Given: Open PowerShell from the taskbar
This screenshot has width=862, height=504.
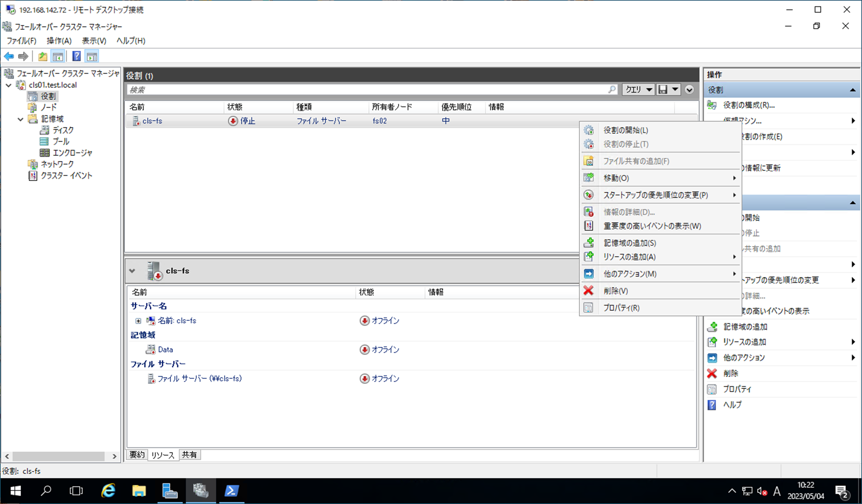Looking at the screenshot, I should pos(232,491).
